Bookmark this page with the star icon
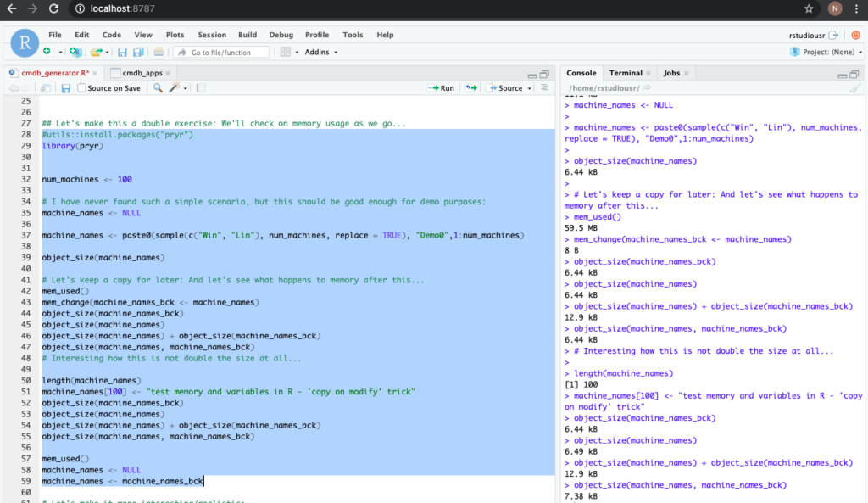This screenshot has width=868, height=503. (x=809, y=8)
